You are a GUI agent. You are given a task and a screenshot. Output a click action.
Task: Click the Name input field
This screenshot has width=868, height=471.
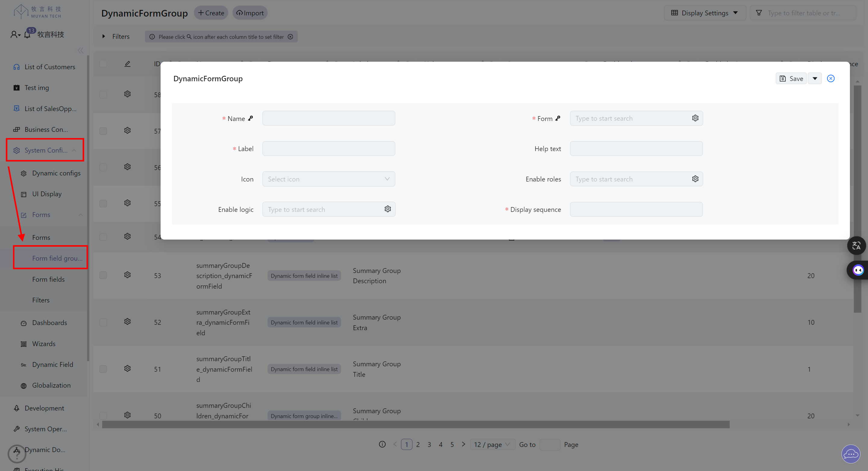tap(328, 118)
